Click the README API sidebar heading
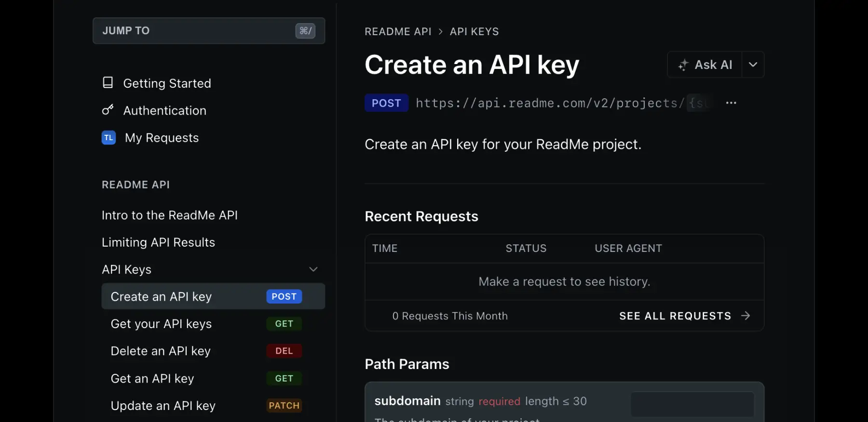Screen dimensions: 868x422 click(x=136, y=185)
